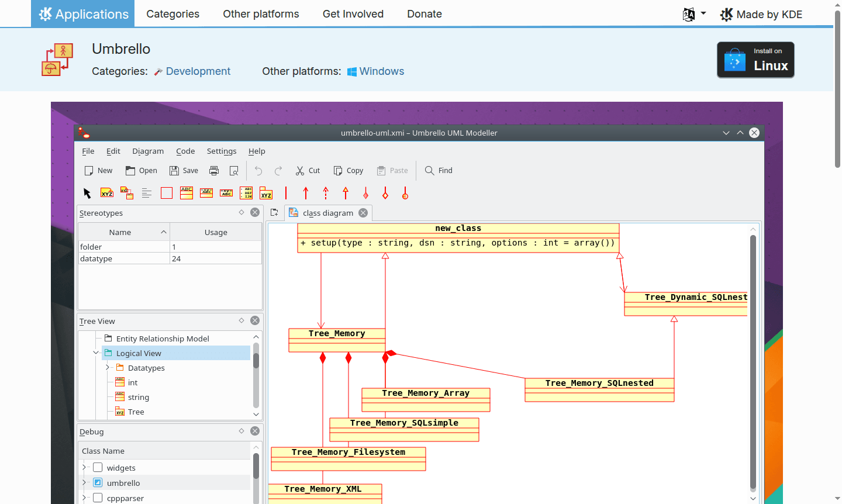Collapse the Logical View tree item
The image size is (842, 504).
pos(96,353)
